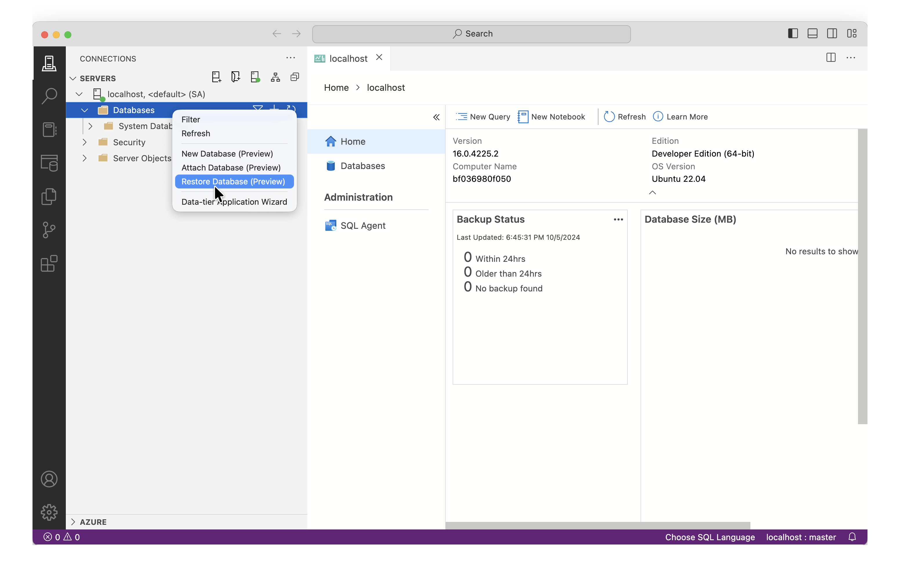
Task: Open the Source Control view
Action: pyautogui.click(x=49, y=230)
